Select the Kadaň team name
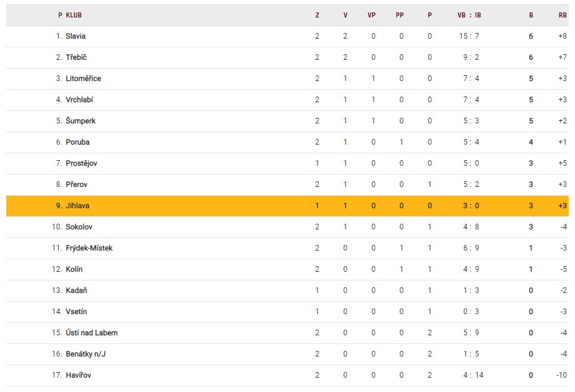This screenshot has width=575, height=392. point(76,290)
